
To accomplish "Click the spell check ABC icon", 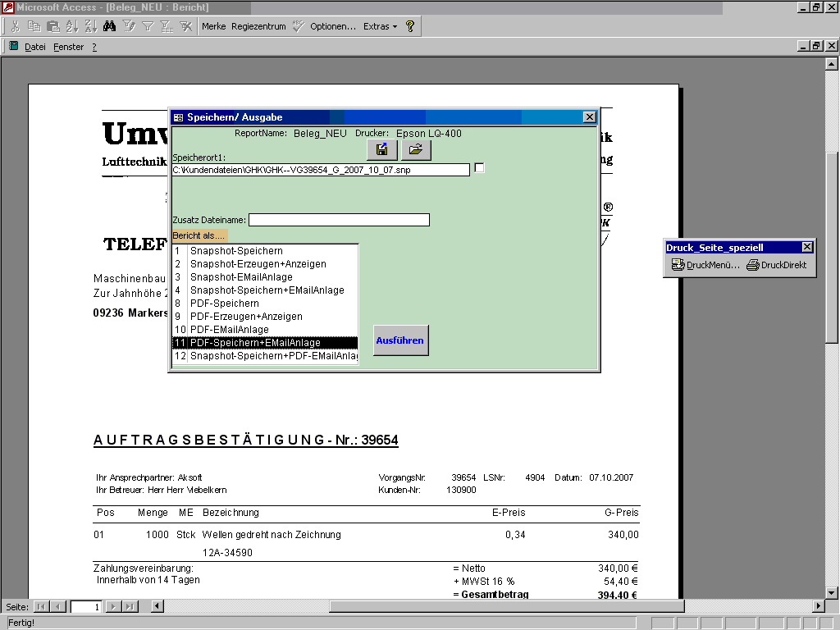I will coord(298,26).
